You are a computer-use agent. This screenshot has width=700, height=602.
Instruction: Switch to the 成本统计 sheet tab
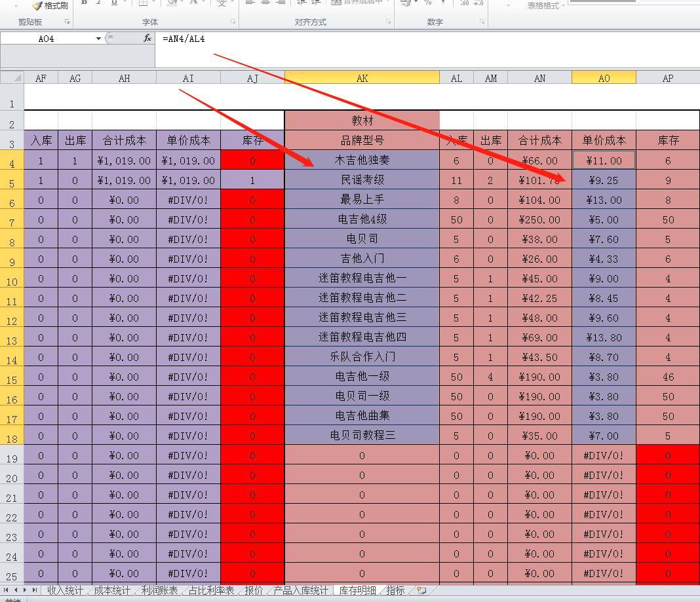[112, 590]
